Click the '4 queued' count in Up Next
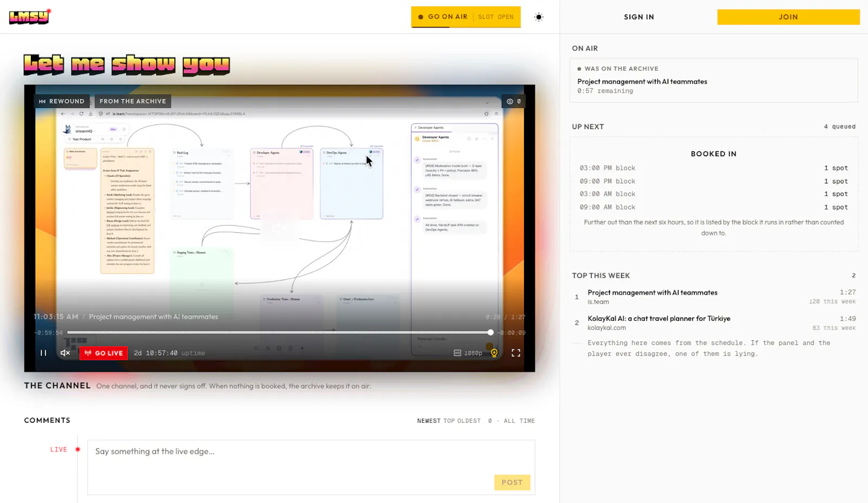 [840, 126]
